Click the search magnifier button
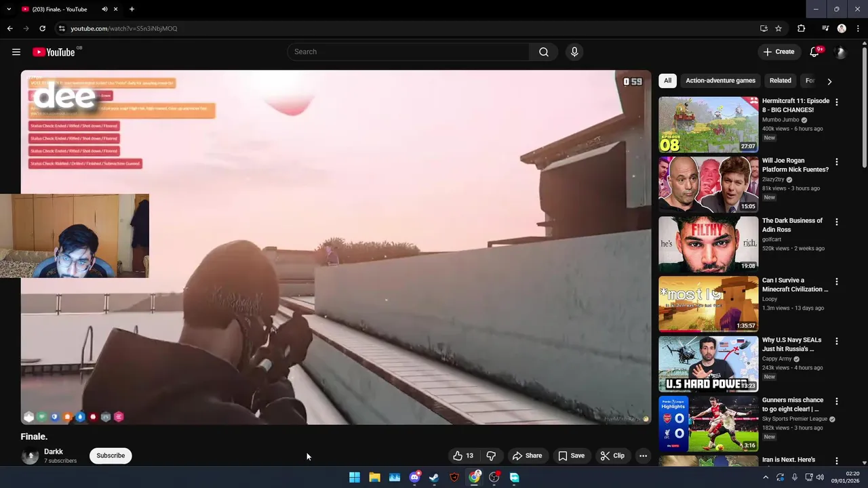Viewport: 868px width, 488px height. tap(544, 52)
